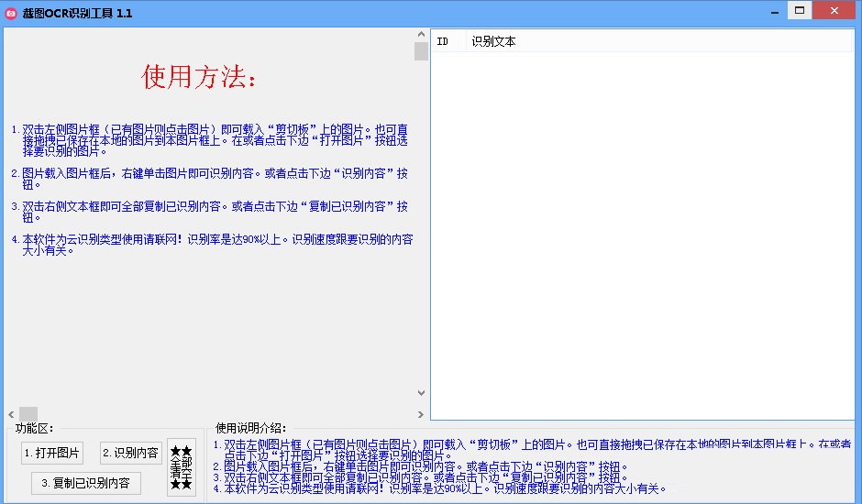Click the horizontal scrollbar thumb

[28, 414]
